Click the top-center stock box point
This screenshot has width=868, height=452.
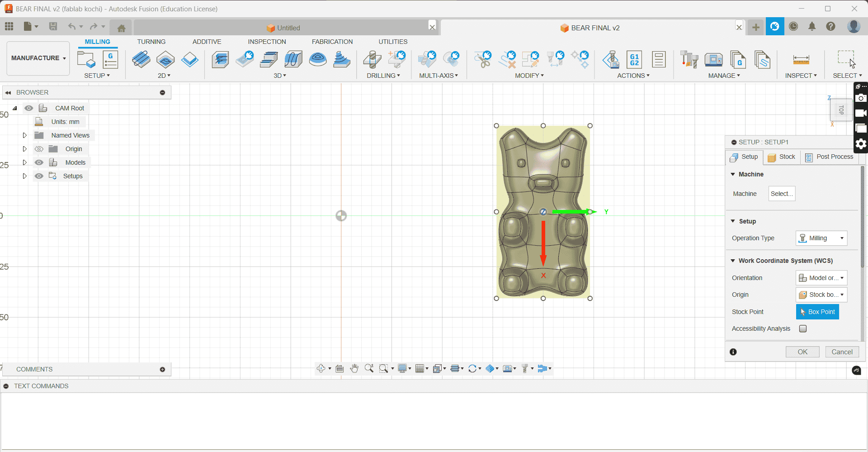pyautogui.click(x=543, y=126)
